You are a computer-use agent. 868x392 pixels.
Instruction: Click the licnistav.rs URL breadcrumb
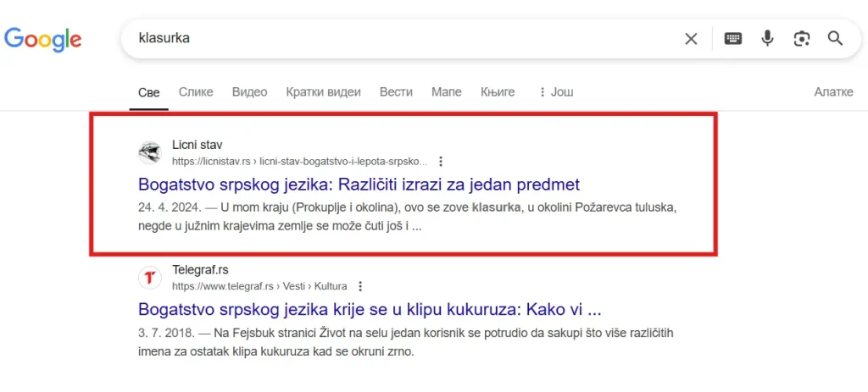coord(299,162)
